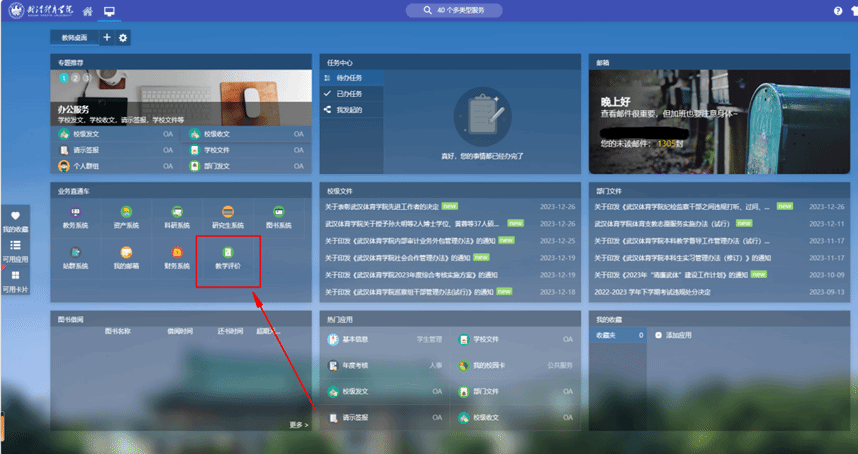Select the 待办任务 tab
The image size is (858, 454).
point(348,78)
